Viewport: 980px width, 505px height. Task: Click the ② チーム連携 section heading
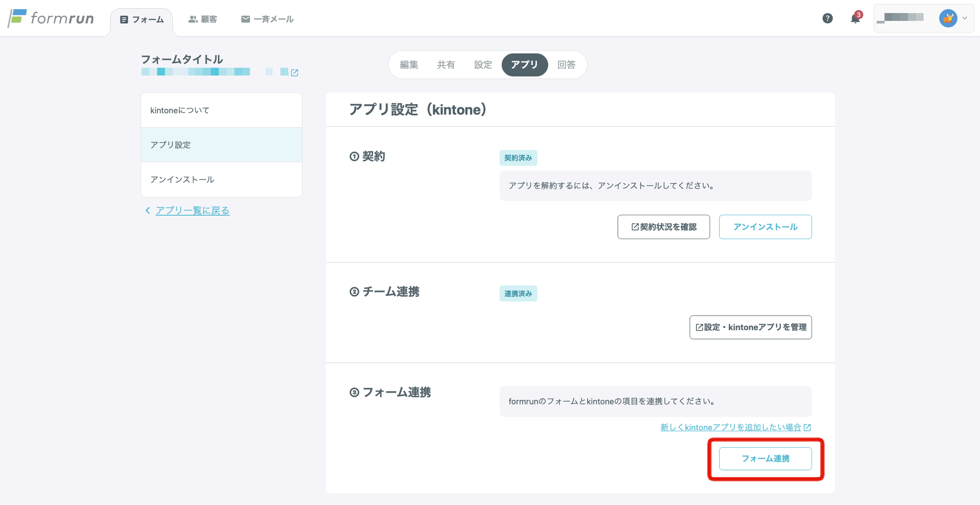[385, 292]
